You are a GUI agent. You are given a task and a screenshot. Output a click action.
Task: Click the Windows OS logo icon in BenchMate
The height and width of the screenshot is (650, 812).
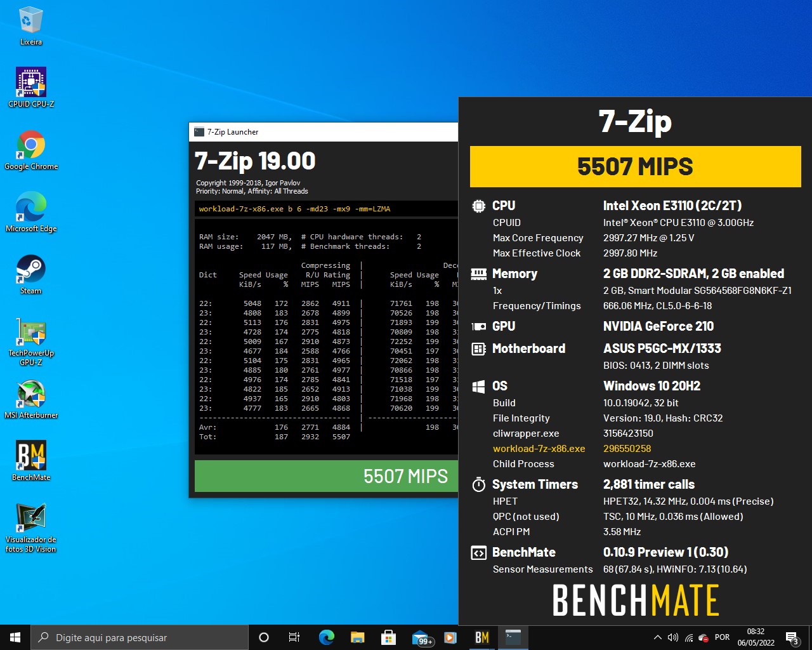tap(478, 386)
